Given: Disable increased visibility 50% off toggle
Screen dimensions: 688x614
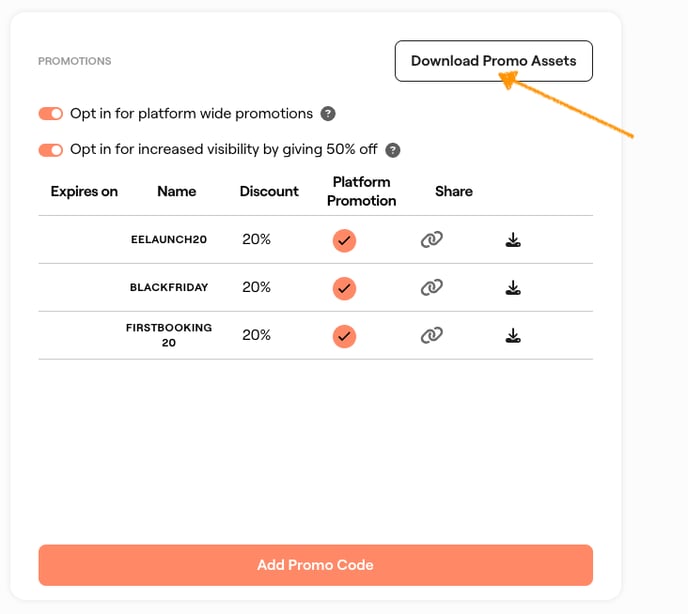Looking at the screenshot, I should [51, 150].
